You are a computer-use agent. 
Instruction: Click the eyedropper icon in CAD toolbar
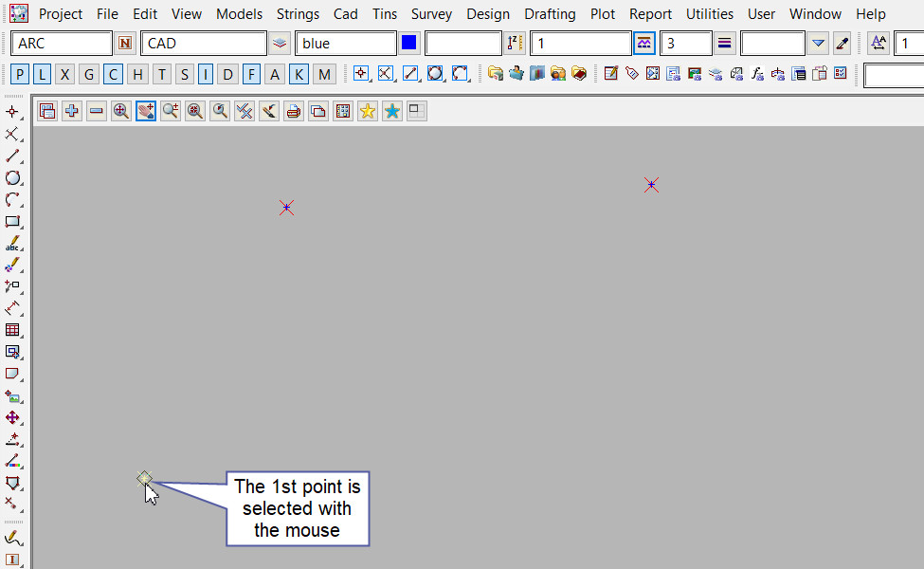(x=842, y=44)
